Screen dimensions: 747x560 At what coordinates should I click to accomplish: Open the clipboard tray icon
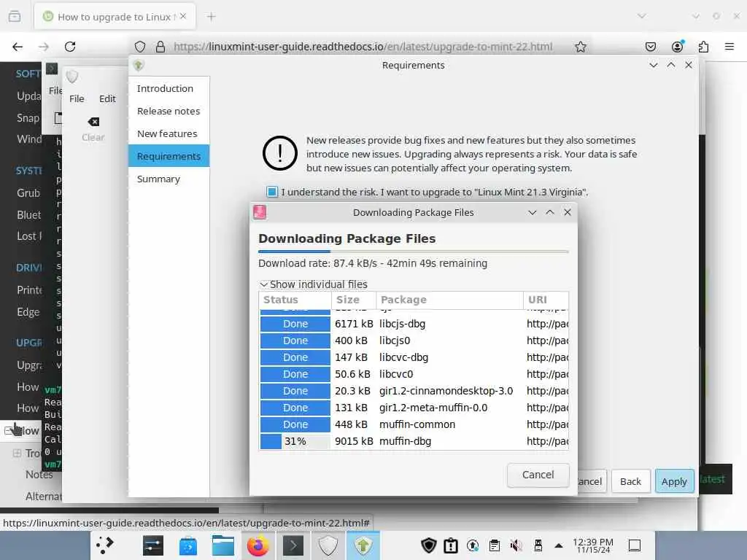coord(495,545)
